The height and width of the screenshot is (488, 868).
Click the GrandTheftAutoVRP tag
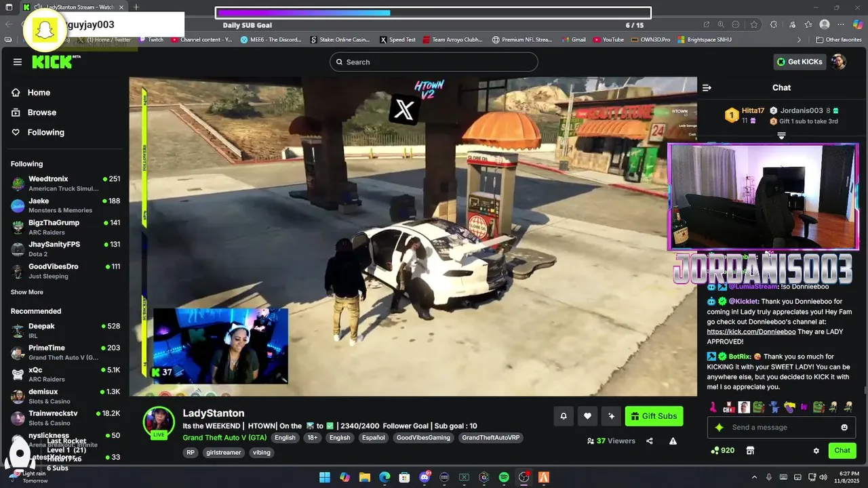[490, 438]
